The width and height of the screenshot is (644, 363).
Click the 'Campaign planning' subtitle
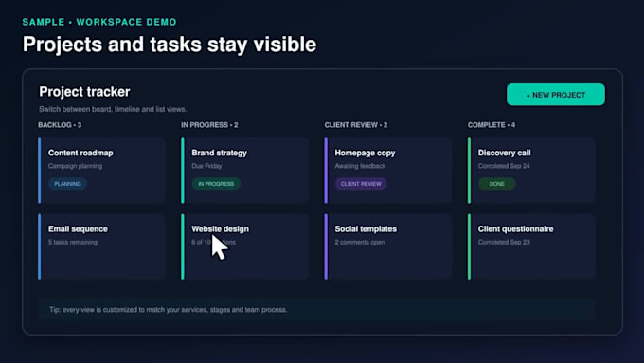(75, 166)
